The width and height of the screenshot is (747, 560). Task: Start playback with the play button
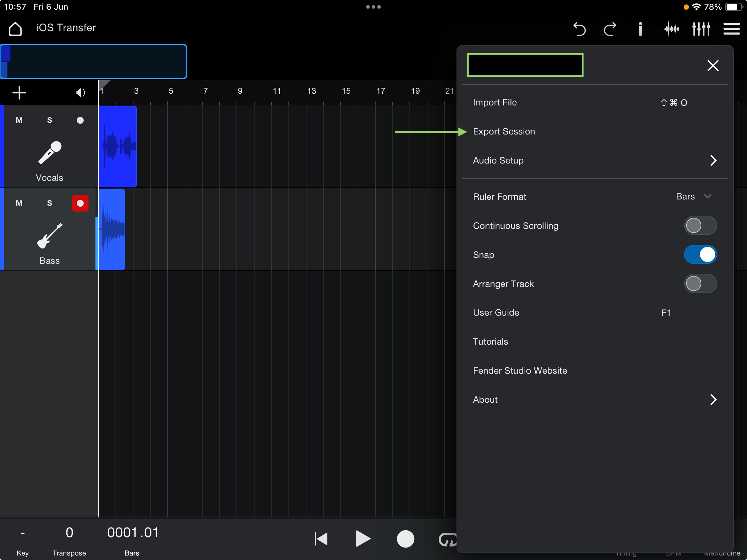coord(363,539)
